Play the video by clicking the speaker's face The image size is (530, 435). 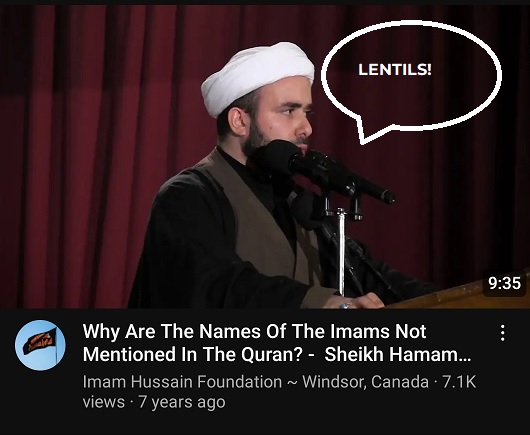pos(282,115)
